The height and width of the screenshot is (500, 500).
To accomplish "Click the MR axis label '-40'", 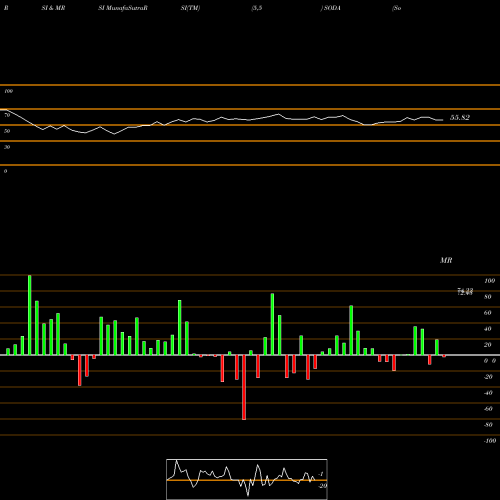I will pos(488,393).
